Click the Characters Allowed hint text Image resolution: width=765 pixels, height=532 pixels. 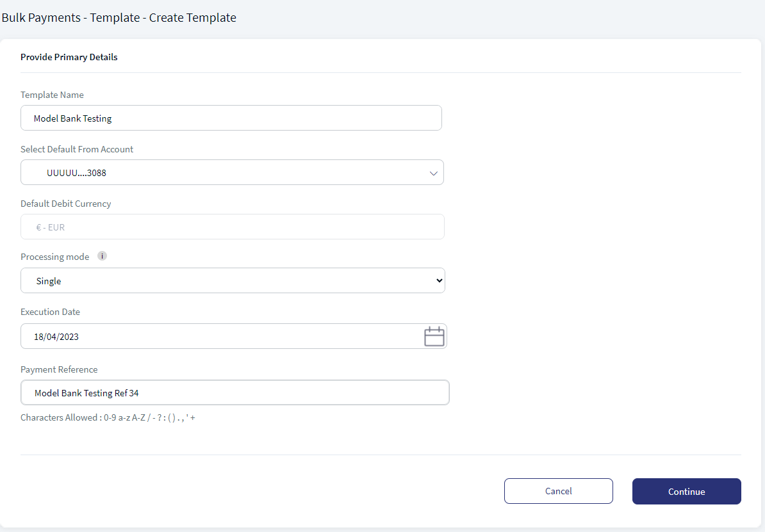(108, 417)
